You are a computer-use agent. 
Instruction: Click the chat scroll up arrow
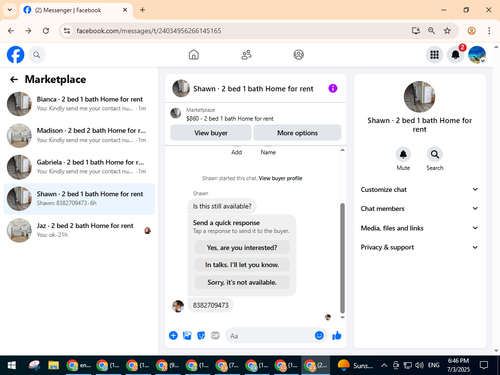point(342,150)
